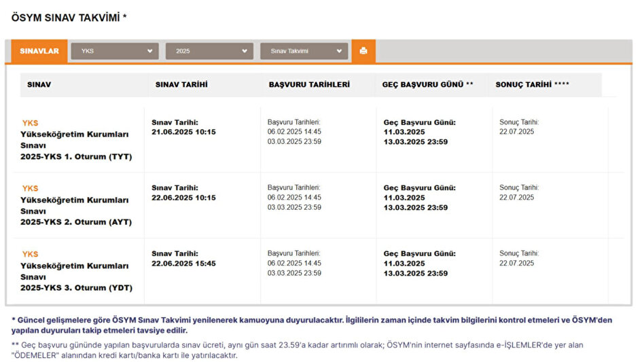Click TYT row application start 06.02.2025 14:45
Screen dimensions: 644x362
click(294, 132)
